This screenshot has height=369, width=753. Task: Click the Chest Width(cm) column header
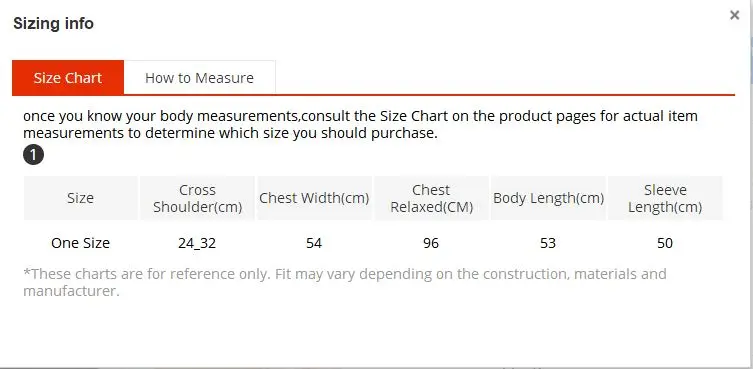point(314,198)
